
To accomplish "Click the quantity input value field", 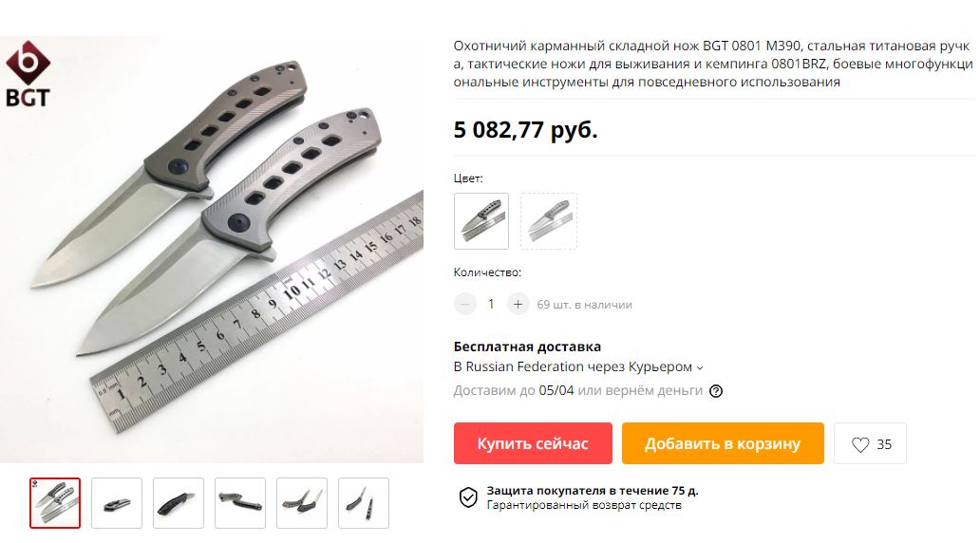I will 491,305.
